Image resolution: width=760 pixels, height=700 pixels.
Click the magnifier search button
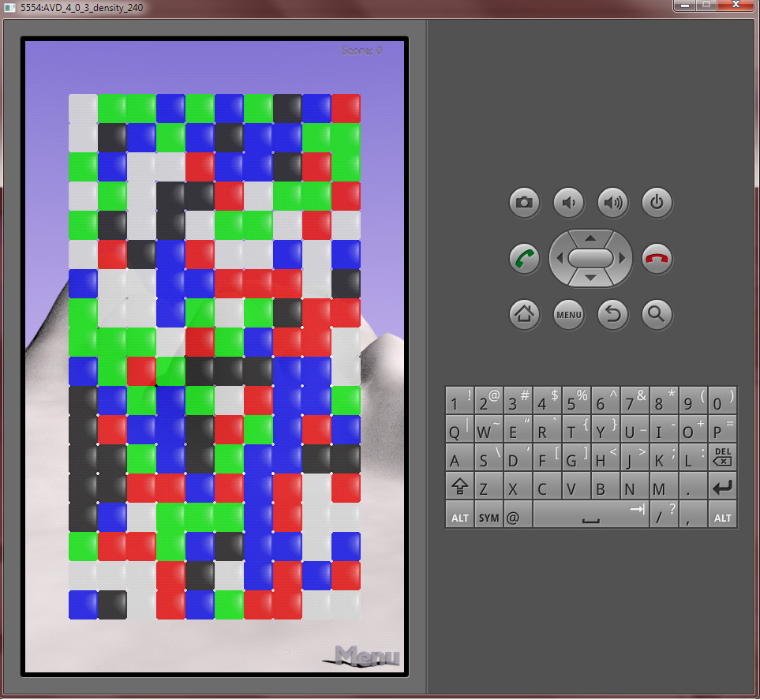pos(657,315)
